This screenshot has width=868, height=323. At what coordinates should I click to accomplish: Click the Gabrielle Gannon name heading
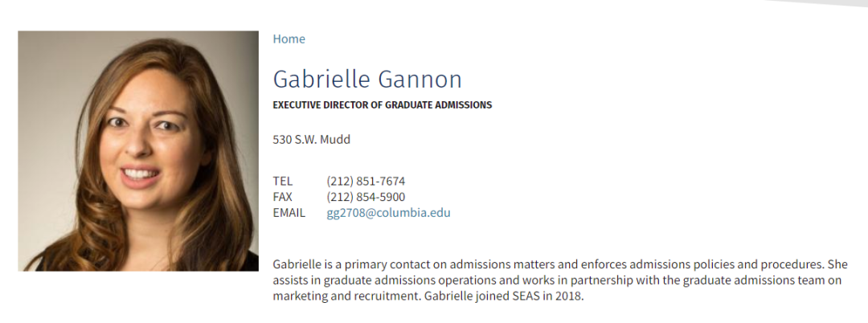tap(367, 80)
